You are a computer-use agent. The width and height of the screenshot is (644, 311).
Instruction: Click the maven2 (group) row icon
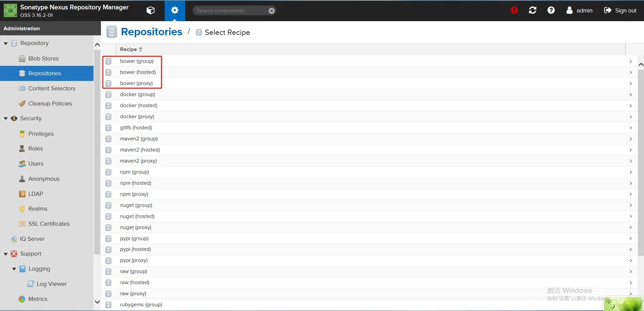[108, 139]
